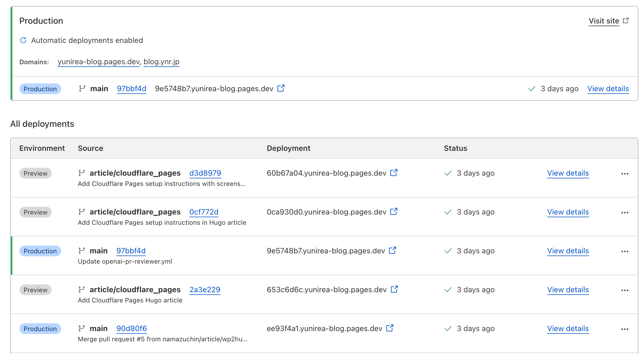The height and width of the screenshot is (354, 644).
Task: Open commit d3d8979 link
Action: point(205,173)
